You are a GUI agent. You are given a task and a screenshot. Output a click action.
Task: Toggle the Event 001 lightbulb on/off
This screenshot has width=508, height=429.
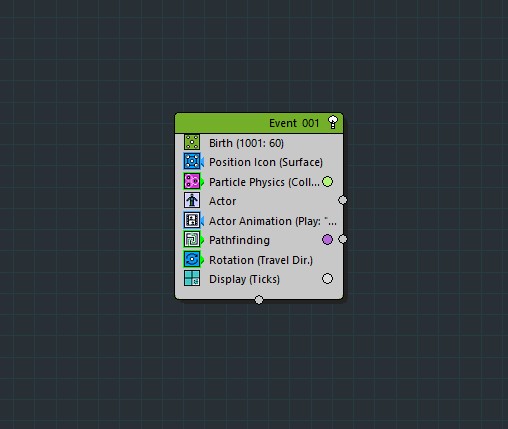[333, 122]
